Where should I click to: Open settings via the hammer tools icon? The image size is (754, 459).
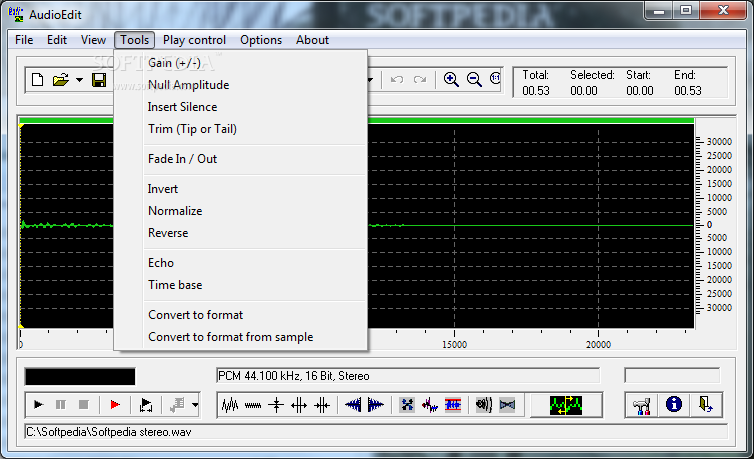coord(641,405)
